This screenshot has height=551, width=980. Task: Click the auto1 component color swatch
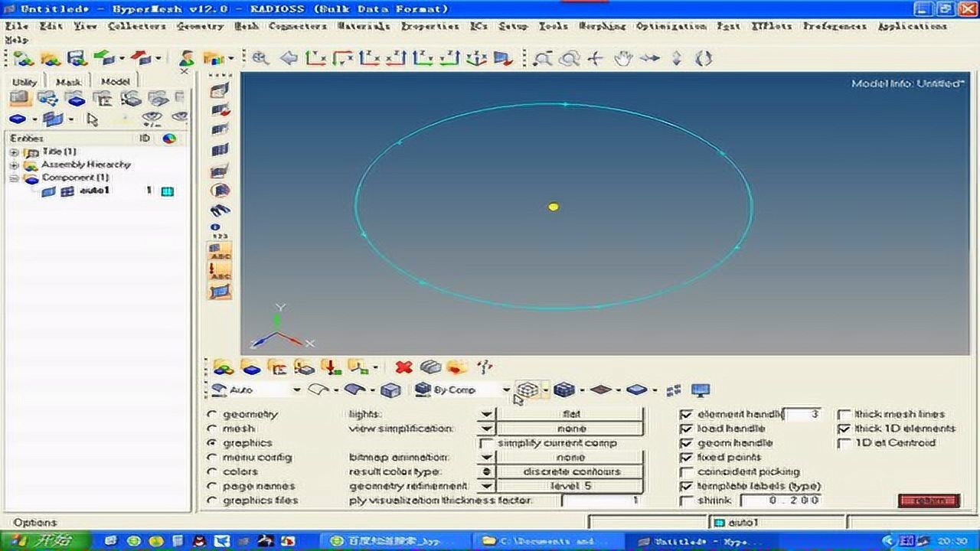pyautogui.click(x=167, y=191)
